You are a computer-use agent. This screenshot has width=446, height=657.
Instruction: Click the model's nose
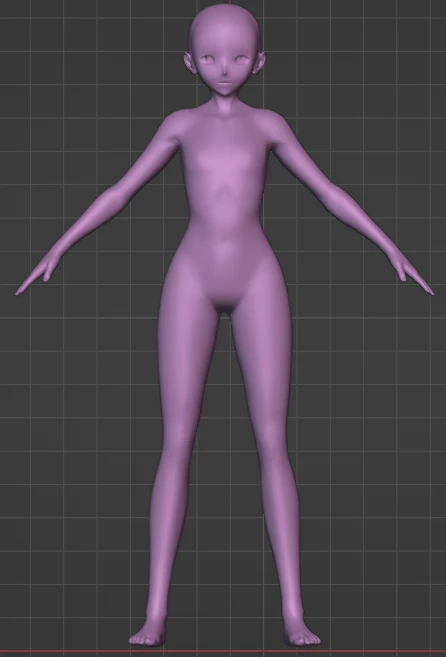(x=225, y=74)
